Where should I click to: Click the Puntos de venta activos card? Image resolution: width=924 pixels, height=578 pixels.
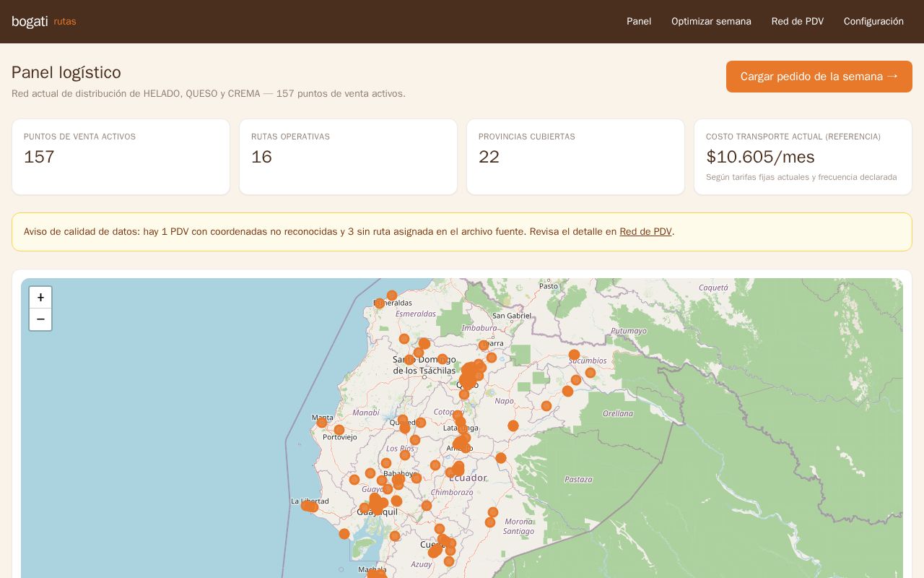coord(121,157)
